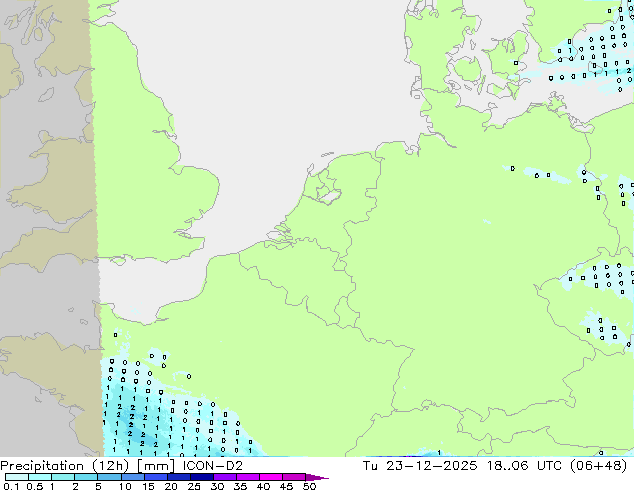The height and width of the screenshot is (490, 634).
Task: Click the '30' legend scale label
Action: [217, 486]
